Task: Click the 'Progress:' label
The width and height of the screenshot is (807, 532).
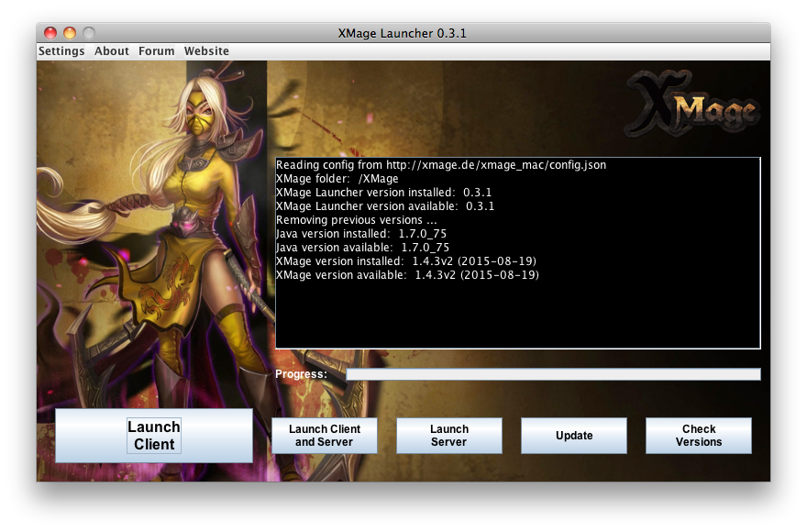Action: tap(301, 374)
